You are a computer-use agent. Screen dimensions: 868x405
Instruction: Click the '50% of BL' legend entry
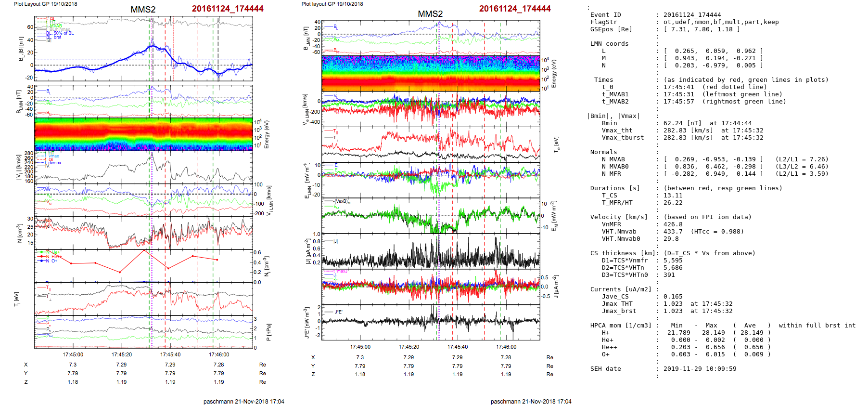click(x=64, y=33)
